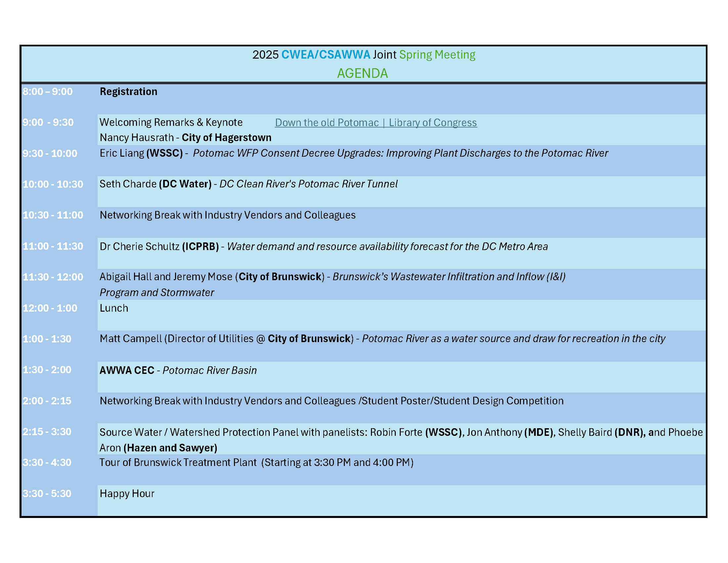The height and width of the screenshot is (563, 728).
Task: Click Nancy Hausrath - City of Hagerstown
Action: pyautogui.click(x=185, y=137)
